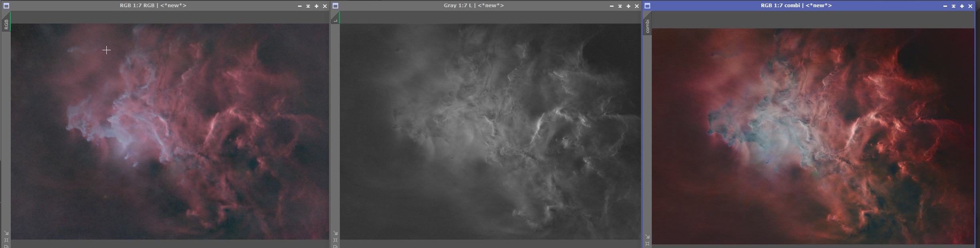Shade the RGB image window
980x248 pixels.
point(308,6)
